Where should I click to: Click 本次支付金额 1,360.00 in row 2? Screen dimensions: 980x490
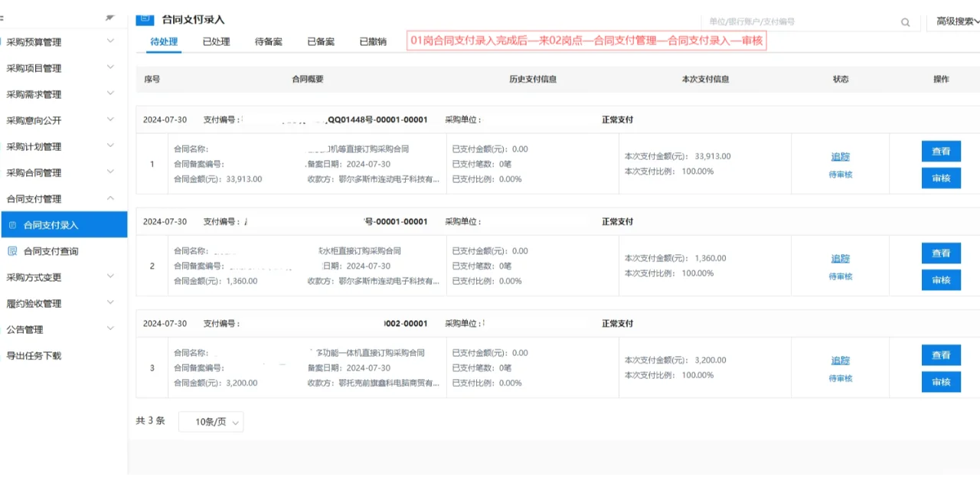(675, 258)
